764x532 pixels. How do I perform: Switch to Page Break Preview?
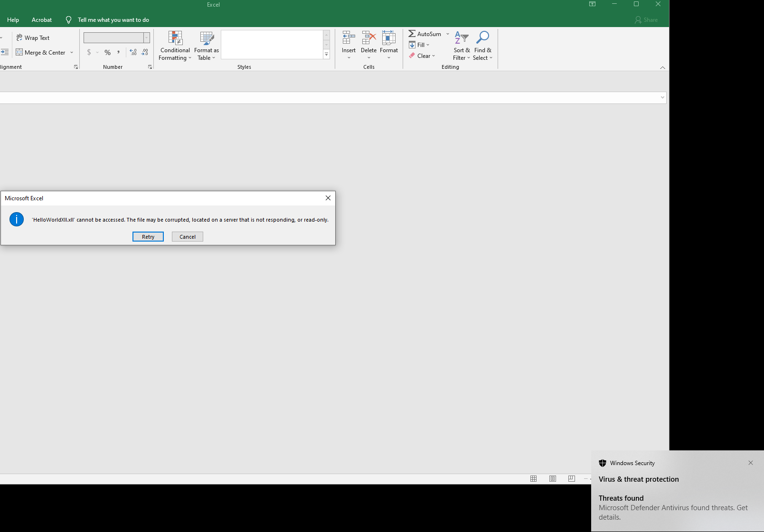pos(572,479)
